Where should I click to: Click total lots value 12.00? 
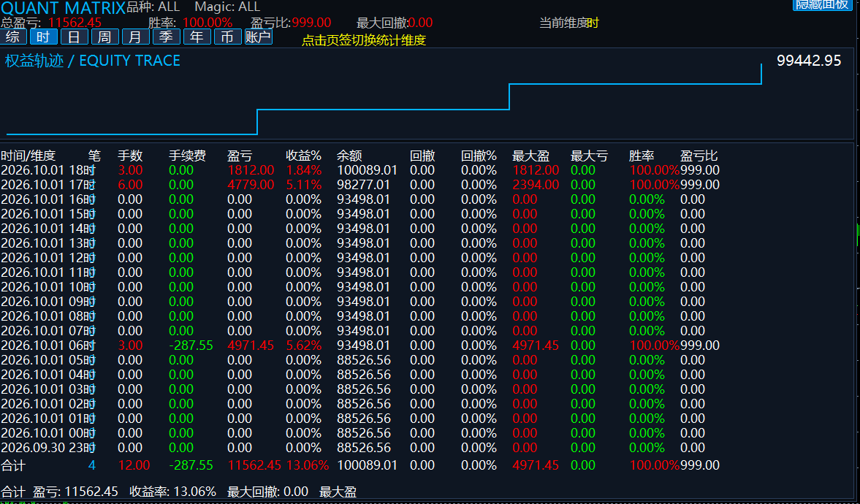coord(134,465)
